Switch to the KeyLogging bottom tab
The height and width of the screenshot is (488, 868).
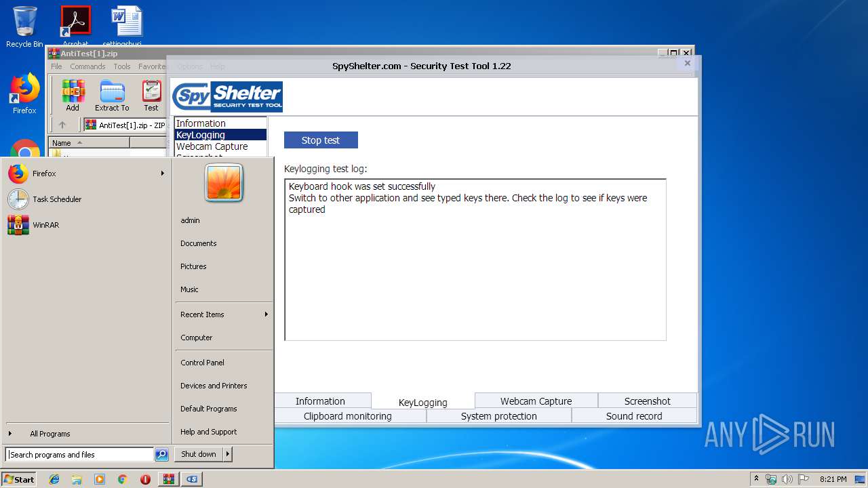(423, 401)
